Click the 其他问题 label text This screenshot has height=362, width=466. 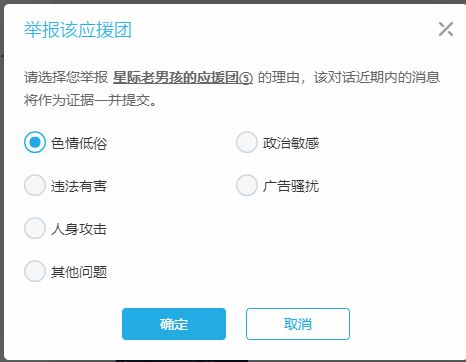coord(79,272)
